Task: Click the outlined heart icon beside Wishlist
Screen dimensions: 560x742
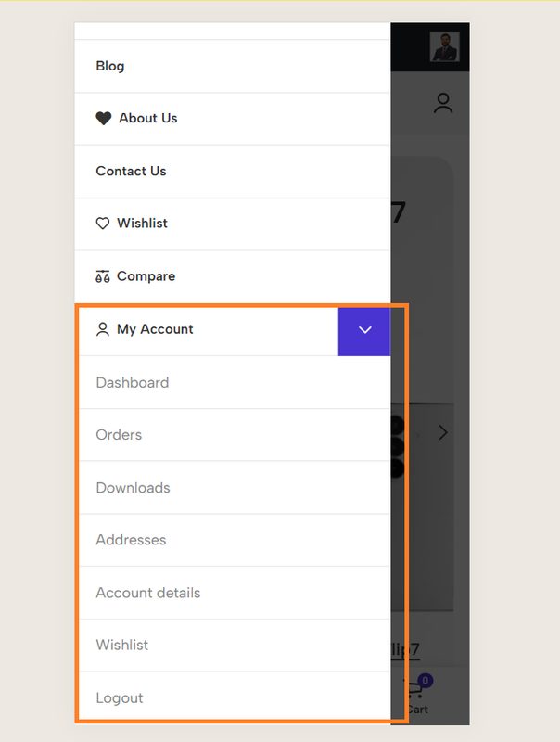Action: [103, 223]
